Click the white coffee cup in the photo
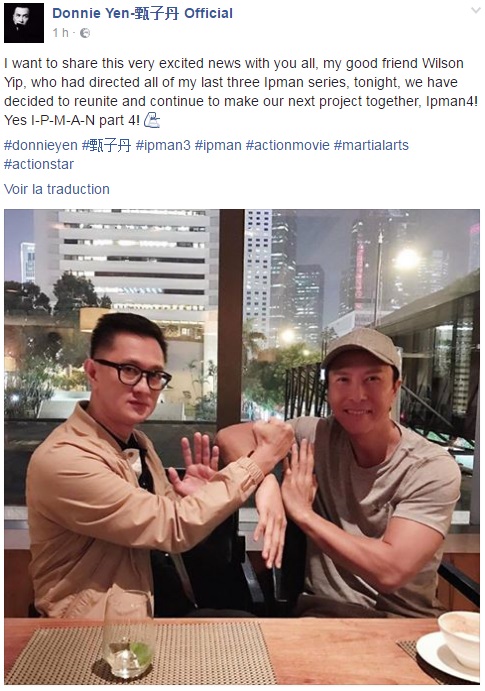Screen dimensions: 485x691 pyautogui.click(x=459, y=638)
